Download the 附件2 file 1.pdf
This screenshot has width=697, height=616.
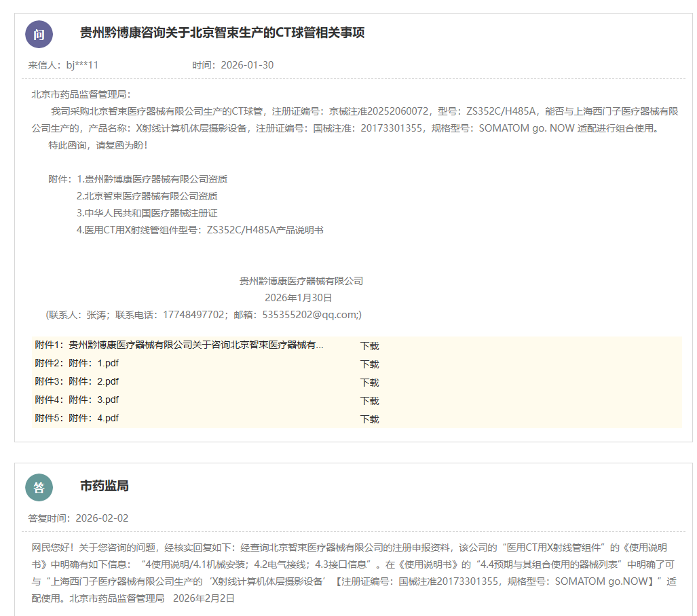tap(369, 364)
